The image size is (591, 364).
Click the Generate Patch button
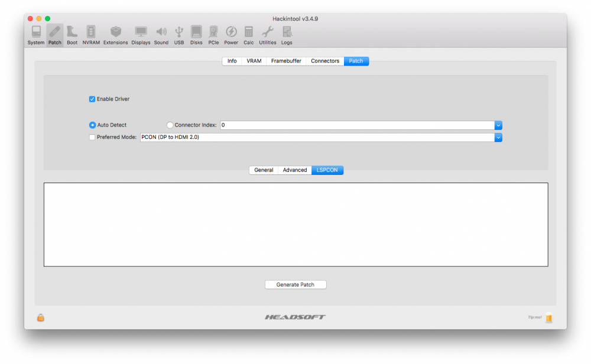(295, 284)
